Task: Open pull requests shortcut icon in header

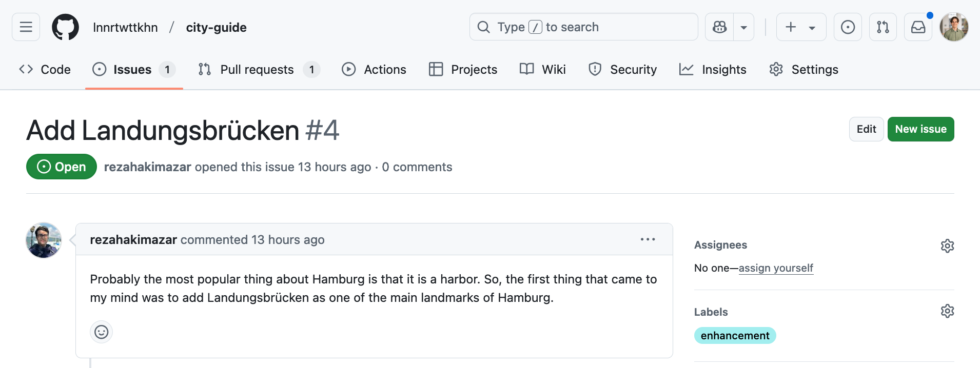Action: [x=883, y=27]
